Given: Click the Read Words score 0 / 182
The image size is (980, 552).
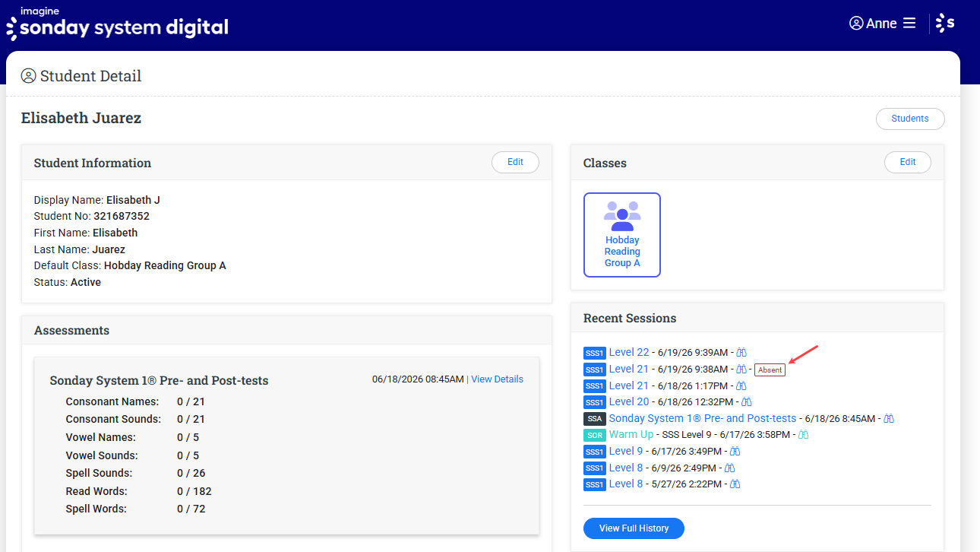Looking at the screenshot, I should 194,491.
